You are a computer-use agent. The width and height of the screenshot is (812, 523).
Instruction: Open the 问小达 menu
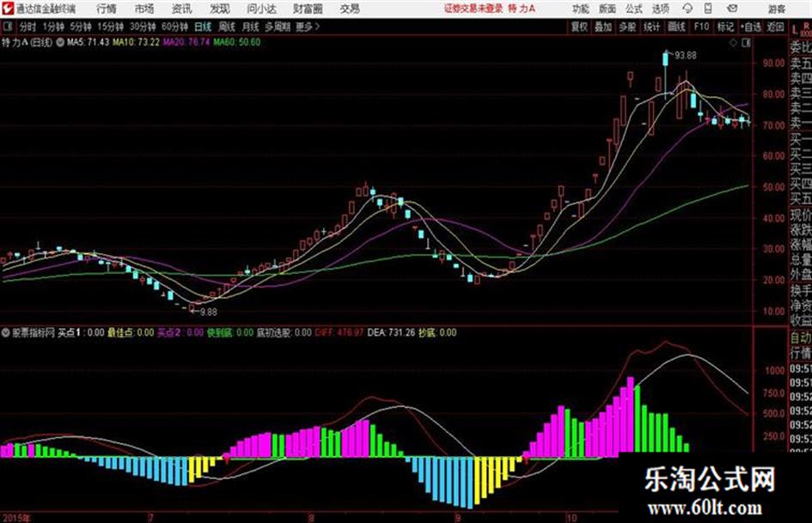[261, 9]
